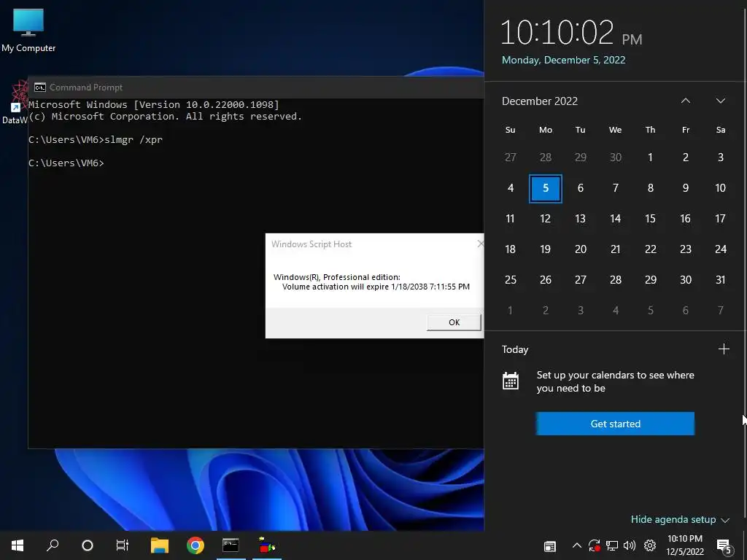Select December 31 in calendar
The height and width of the screenshot is (560, 747).
720,280
